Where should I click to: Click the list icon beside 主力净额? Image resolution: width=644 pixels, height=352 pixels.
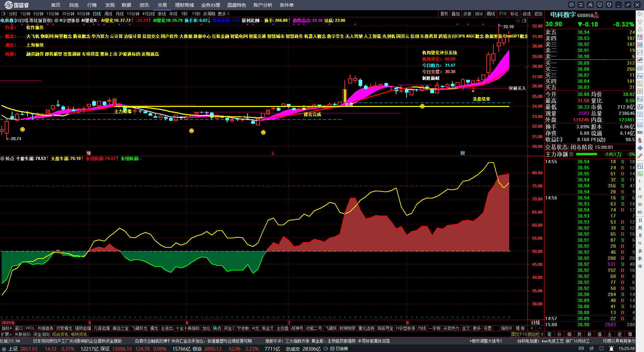[x=571, y=155]
